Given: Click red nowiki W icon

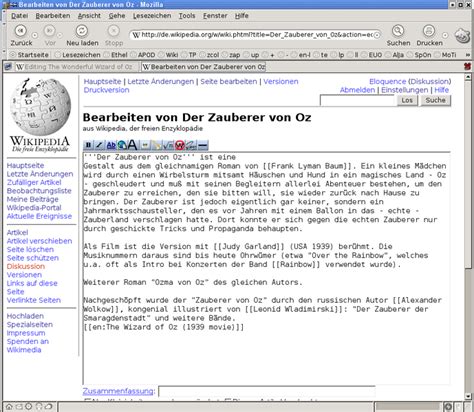Looking at the screenshot, I should pyautogui.click(x=180, y=145).
